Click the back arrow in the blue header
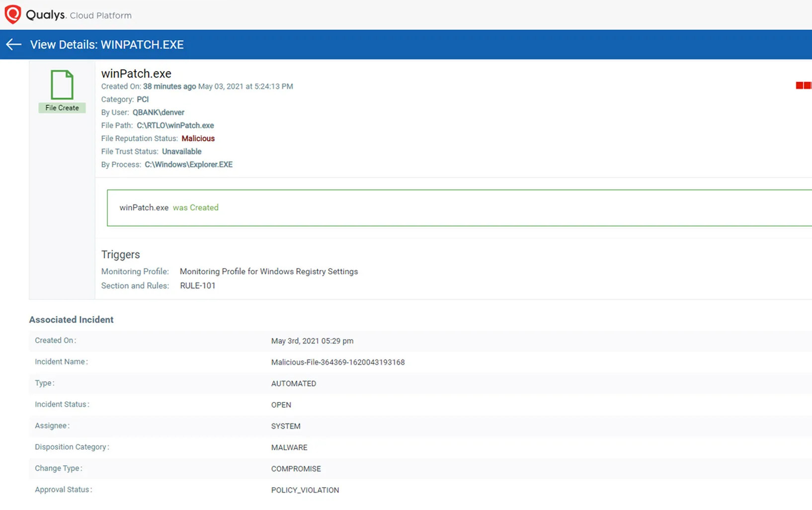The width and height of the screenshot is (812, 510). pos(13,44)
